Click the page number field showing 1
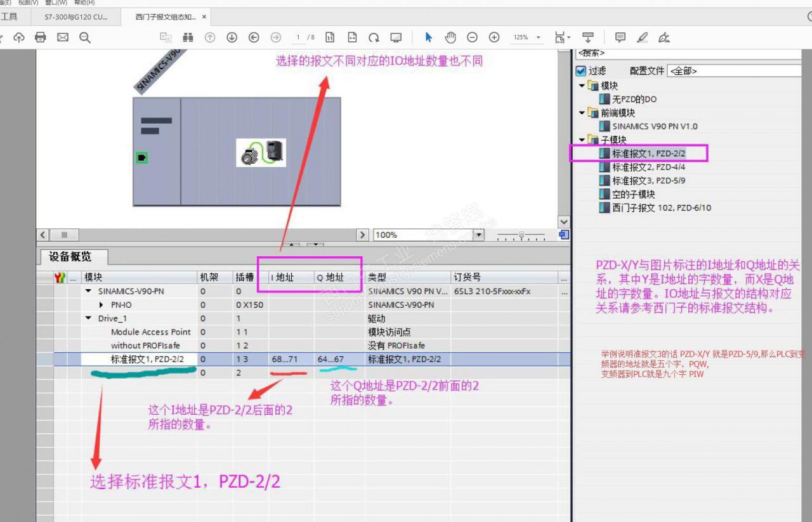The width and height of the screenshot is (812, 522). [x=298, y=37]
